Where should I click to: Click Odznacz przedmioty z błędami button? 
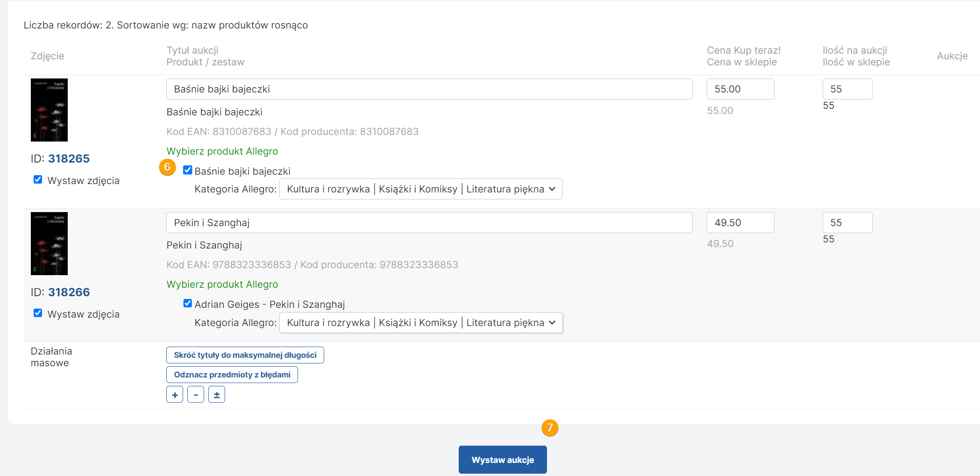[232, 375]
